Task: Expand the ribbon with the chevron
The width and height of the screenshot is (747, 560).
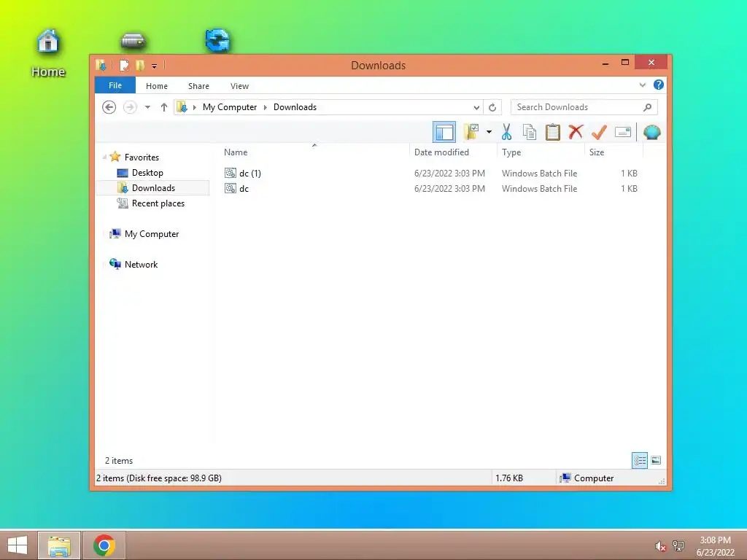Action: point(642,85)
